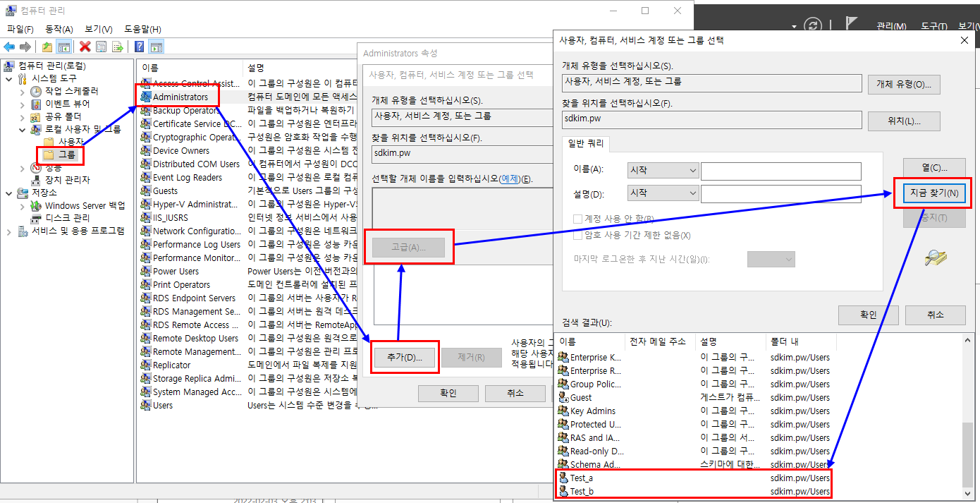Screen dimensions: 980x503
Task: Click 추가(D)... in Administrators properties
Action: 405,357
